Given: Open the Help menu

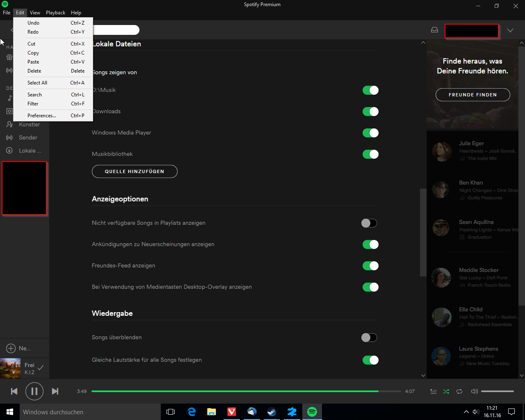Looking at the screenshot, I should 76,13.
